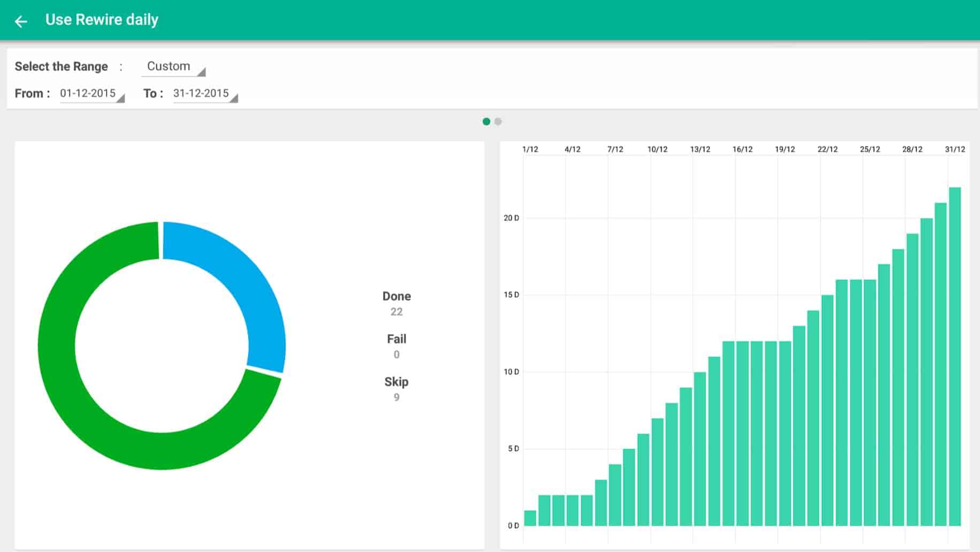This screenshot has height=552, width=980.
Task: Select the Fail label in legend
Action: pos(396,339)
